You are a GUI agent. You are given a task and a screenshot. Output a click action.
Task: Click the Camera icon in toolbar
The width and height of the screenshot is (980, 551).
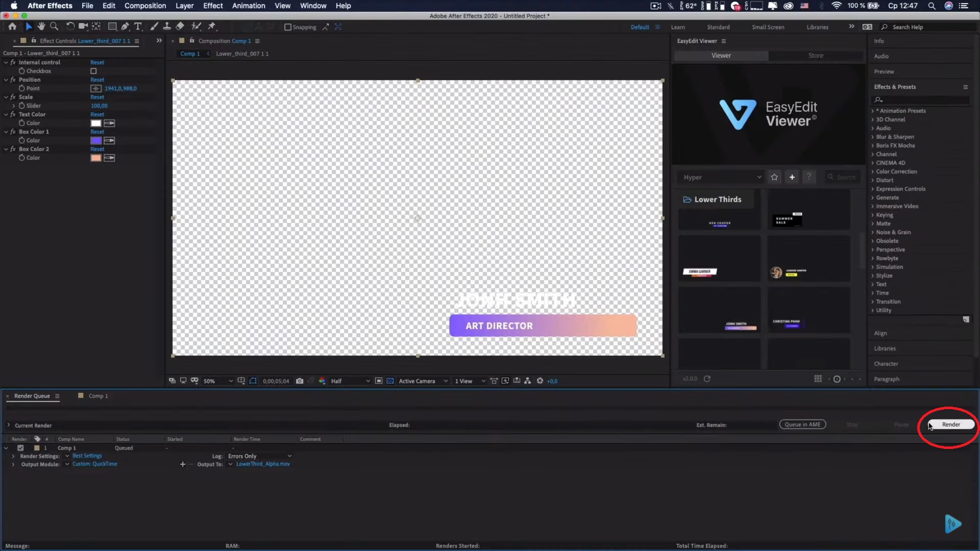pyautogui.click(x=83, y=26)
